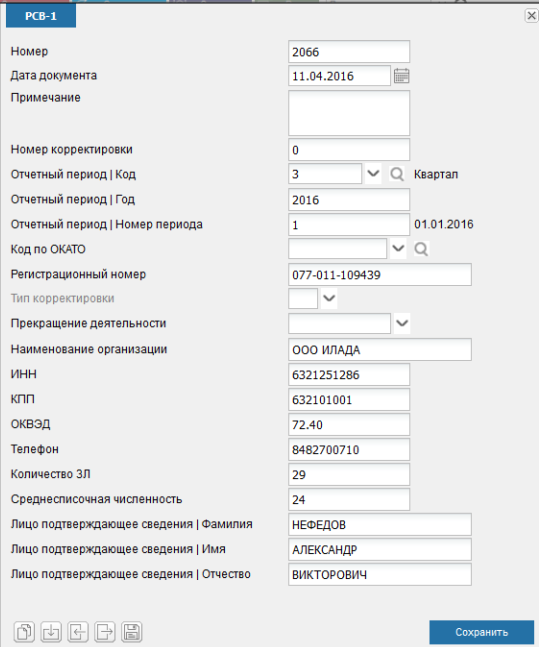The height and width of the screenshot is (647, 539).
Task: Click the Телефон input field
Action: tap(349, 449)
